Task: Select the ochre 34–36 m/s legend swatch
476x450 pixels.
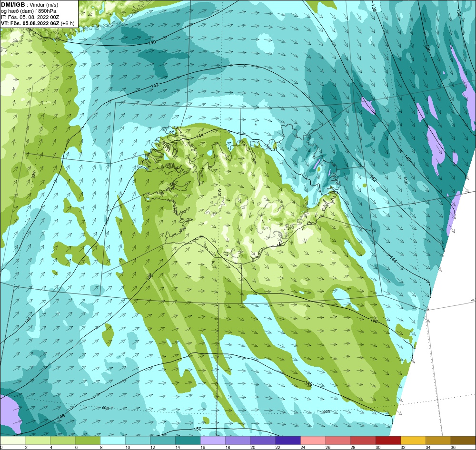Action: (x=438, y=440)
